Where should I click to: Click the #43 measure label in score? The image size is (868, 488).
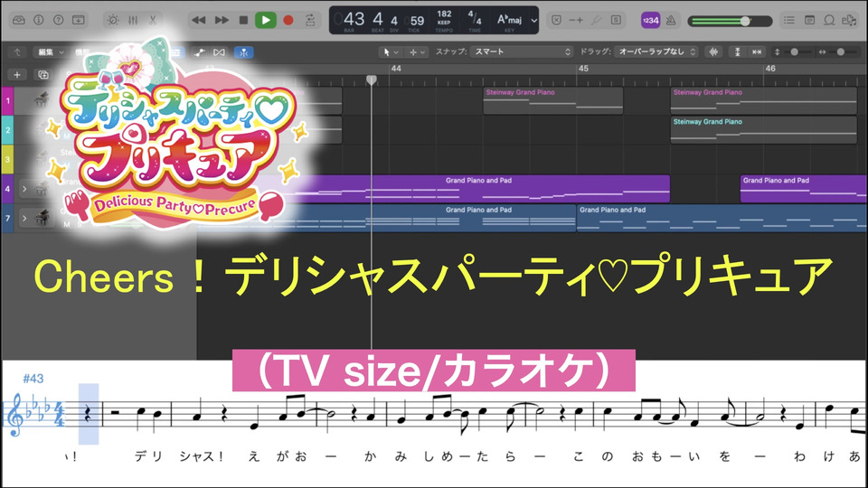33,379
